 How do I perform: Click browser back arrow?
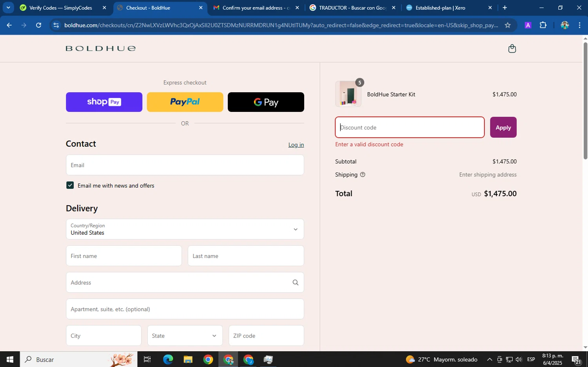point(9,25)
